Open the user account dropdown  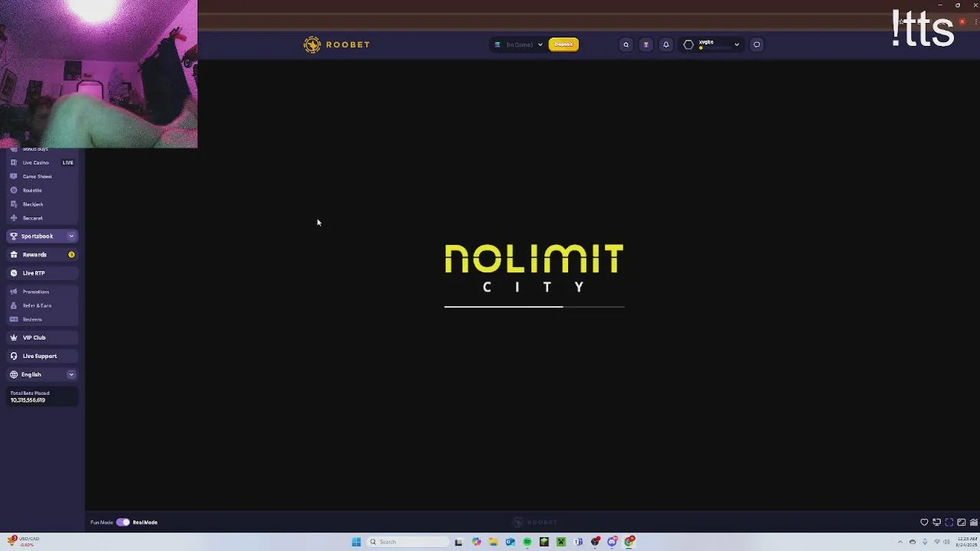(x=710, y=44)
